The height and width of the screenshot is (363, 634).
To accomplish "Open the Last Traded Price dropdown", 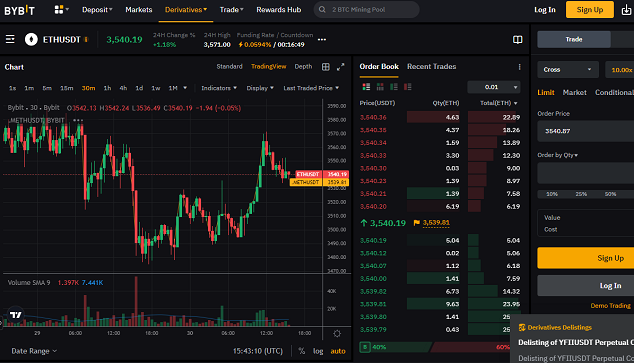I will pyautogui.click(x=311, y=88).
